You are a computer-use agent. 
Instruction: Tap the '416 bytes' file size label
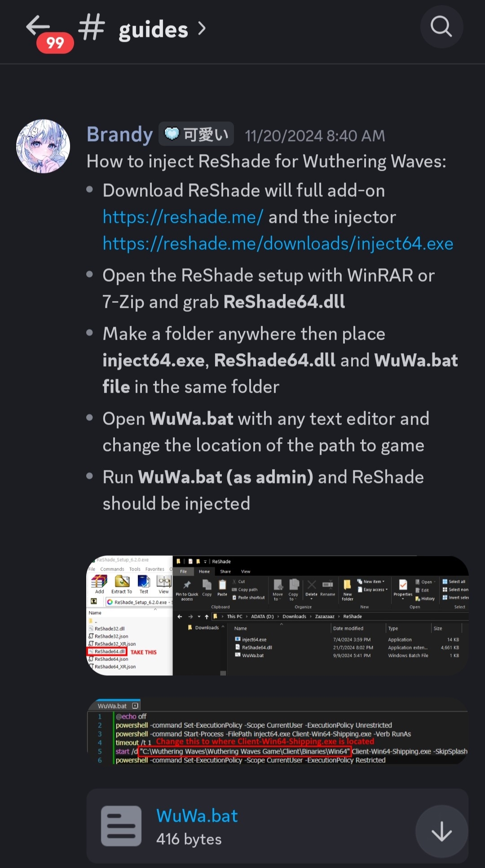pyautogui.click(x=189, y=839)
